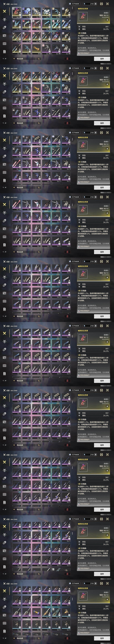This screenshot has width=114, height=644.
Task: Click the plus icon beside the 210 currency counter
Action: point(96,4)
